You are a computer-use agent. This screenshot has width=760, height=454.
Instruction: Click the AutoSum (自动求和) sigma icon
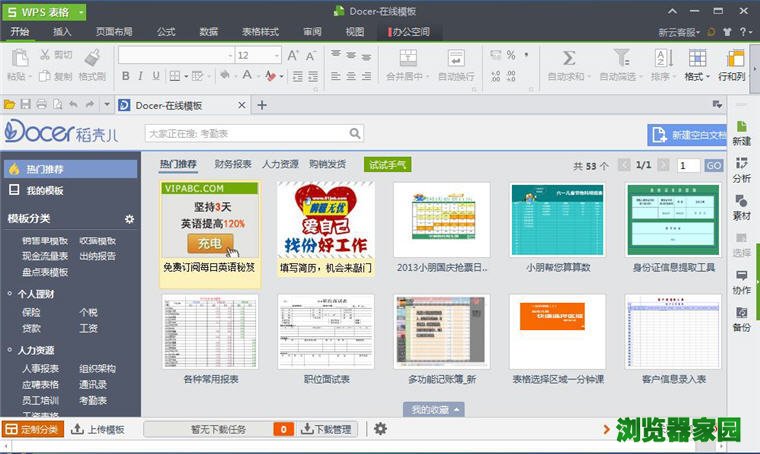[569, 58]
